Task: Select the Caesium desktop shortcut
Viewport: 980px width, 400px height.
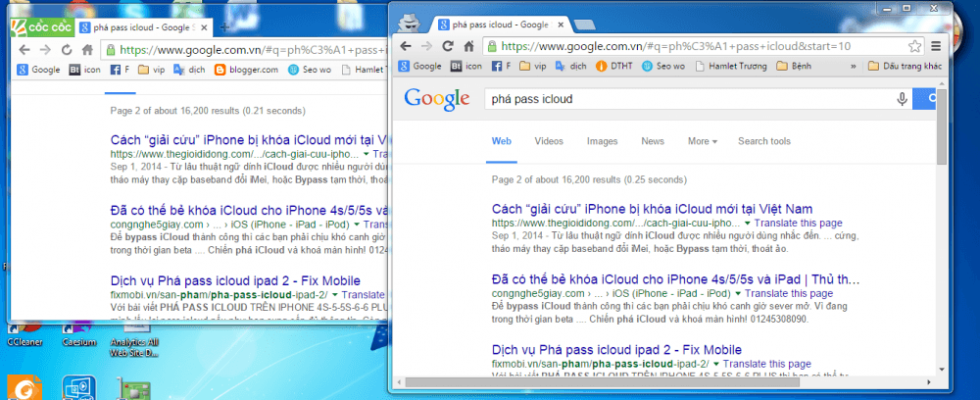Action: [x=79, y=334]
